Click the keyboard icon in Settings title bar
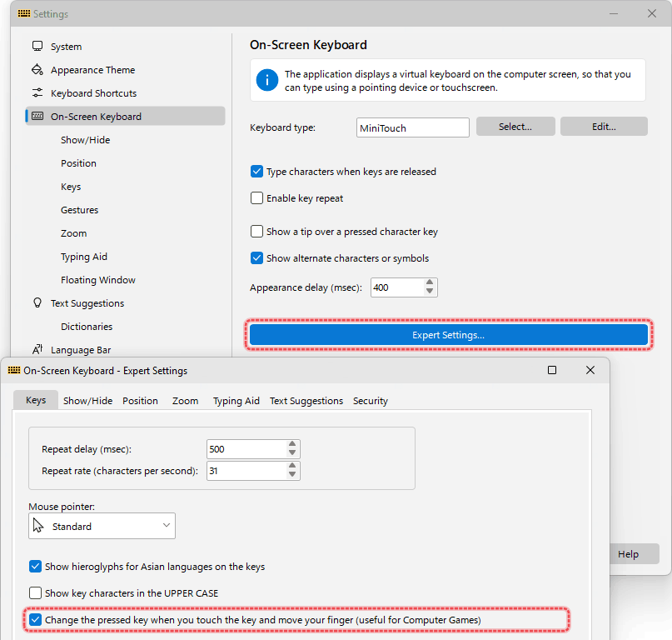Image resolution: width=672 pixels, height=640 pixels. (23, 13)
